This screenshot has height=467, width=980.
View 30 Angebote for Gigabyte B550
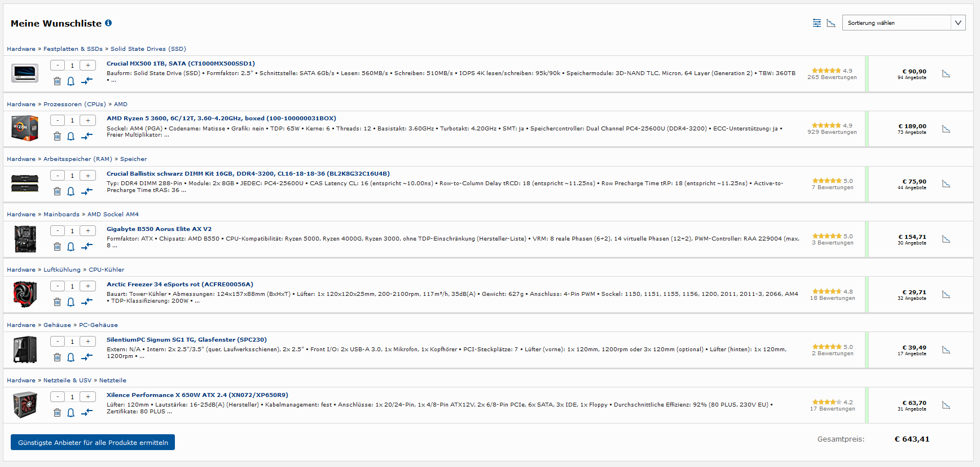click(912, 243)
